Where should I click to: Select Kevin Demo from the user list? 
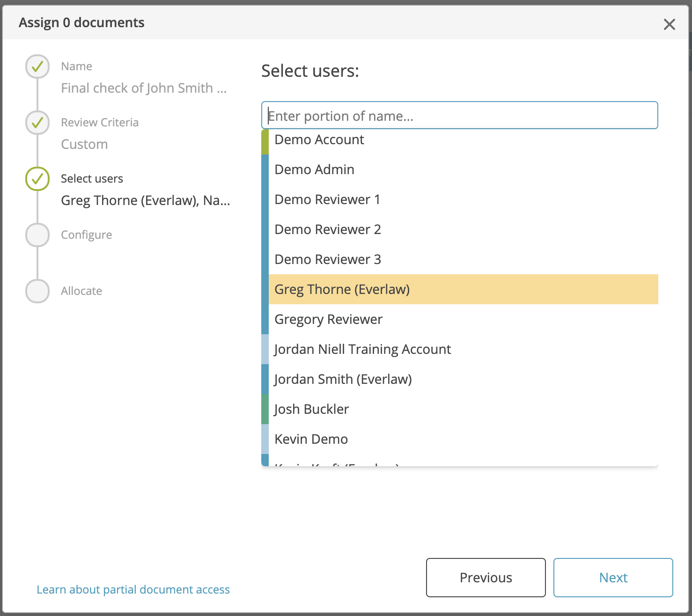[460, 439]
